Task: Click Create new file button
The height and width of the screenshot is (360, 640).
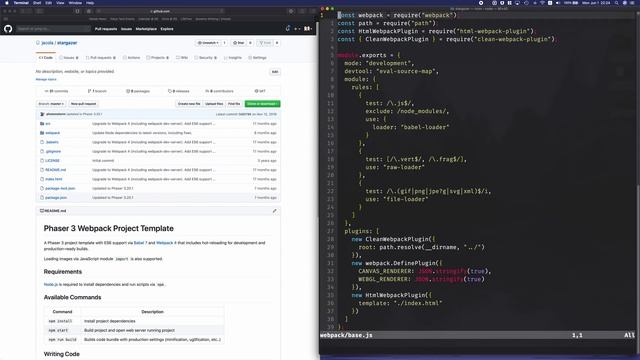Action: 189,104
